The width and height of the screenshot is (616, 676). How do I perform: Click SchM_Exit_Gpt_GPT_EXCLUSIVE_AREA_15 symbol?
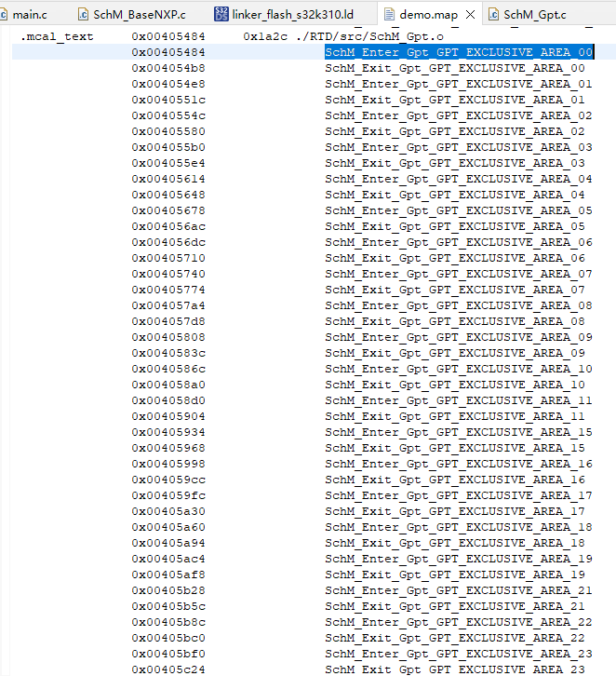point(455,448)
